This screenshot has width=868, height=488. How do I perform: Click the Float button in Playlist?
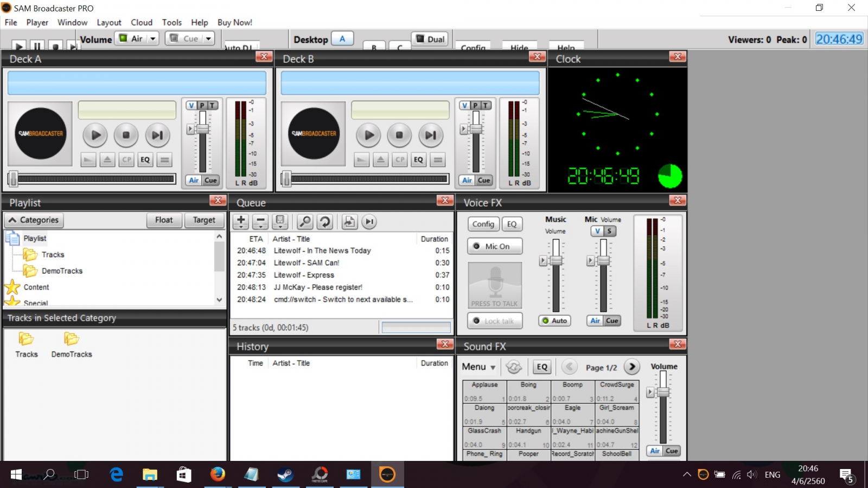pos(163,220)
